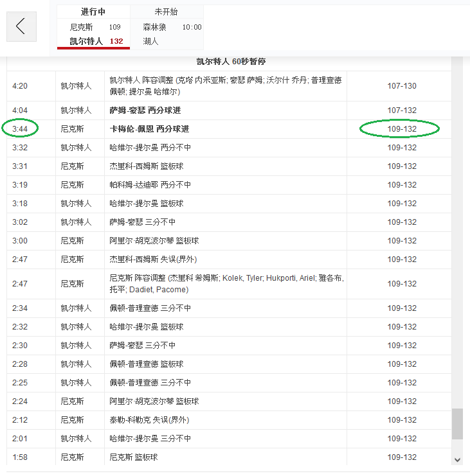Click 哈维尔-提尔曼 篮板球 in the 2:32 row
This screenshot has height=476, width=470.
[x=147, y=327]
